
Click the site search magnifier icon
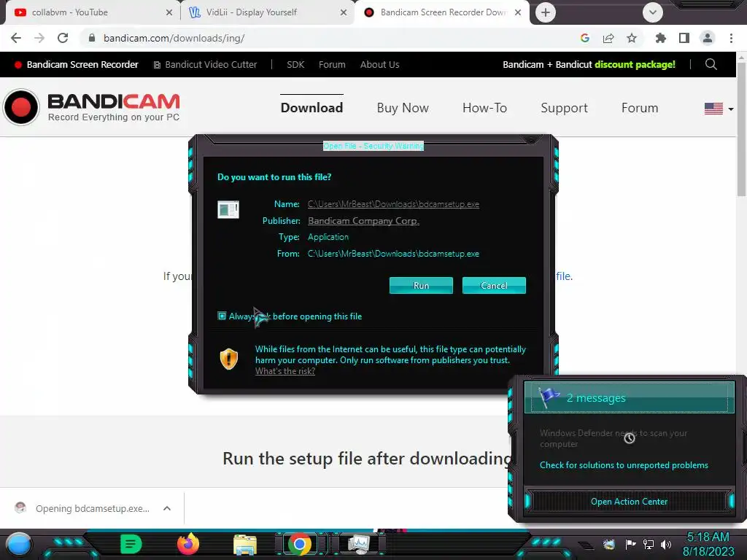click(711, 64)
